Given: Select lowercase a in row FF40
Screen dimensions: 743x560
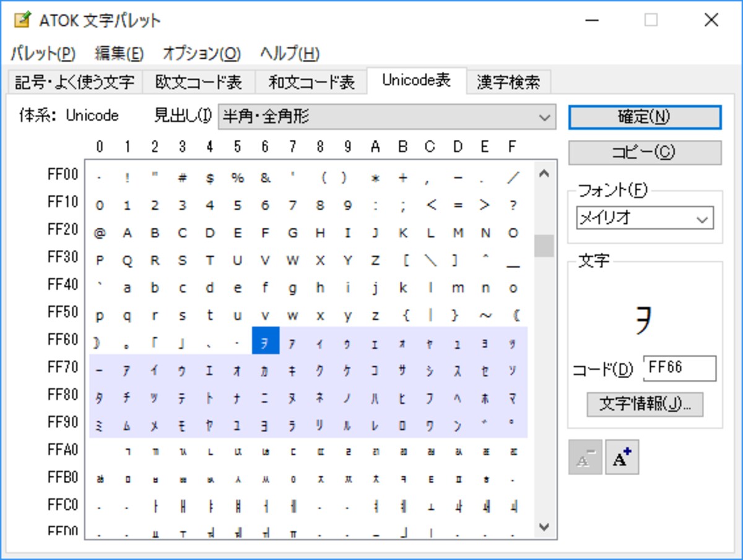Looking at the screenshot, I should point(127,288).
